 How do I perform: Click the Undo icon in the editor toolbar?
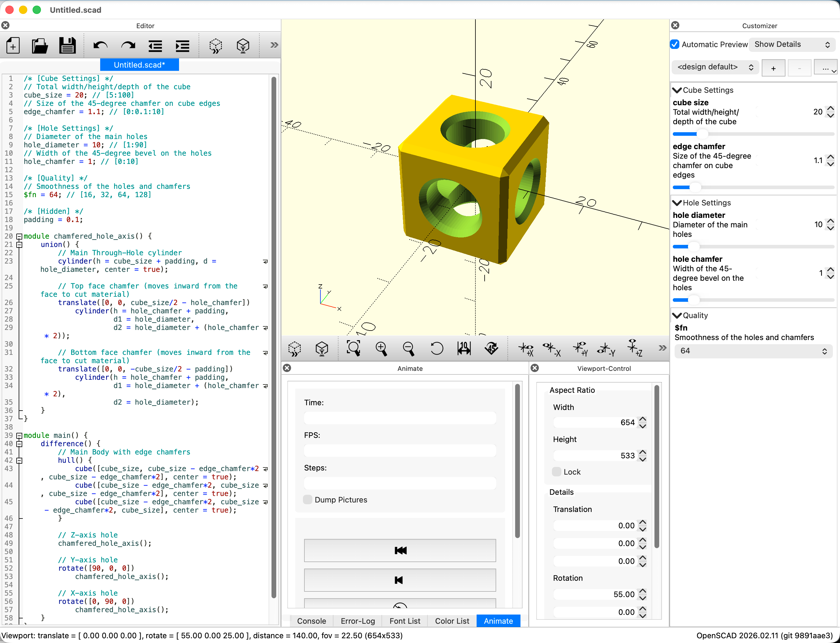coord(100,45)
